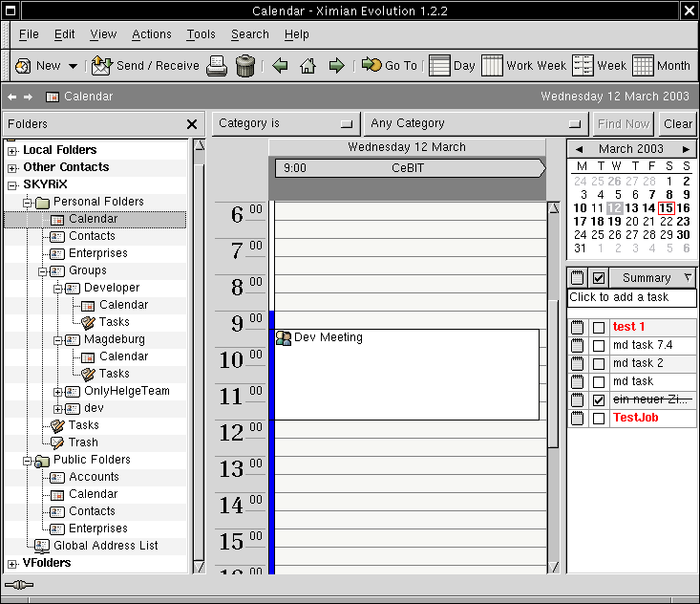Screen dimensions: 700x604
Task: Check the 'md task' checkbox
Action: [x=599, y=382]
